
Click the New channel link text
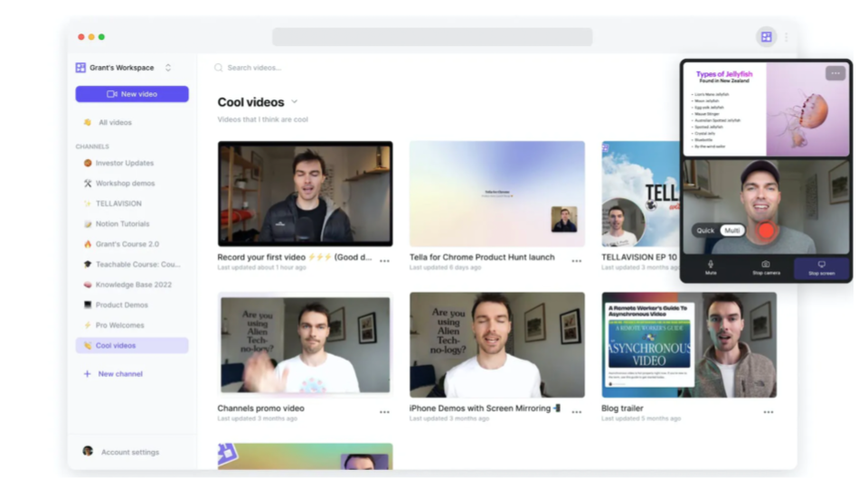pyautogui.click(x=120, y=374)
